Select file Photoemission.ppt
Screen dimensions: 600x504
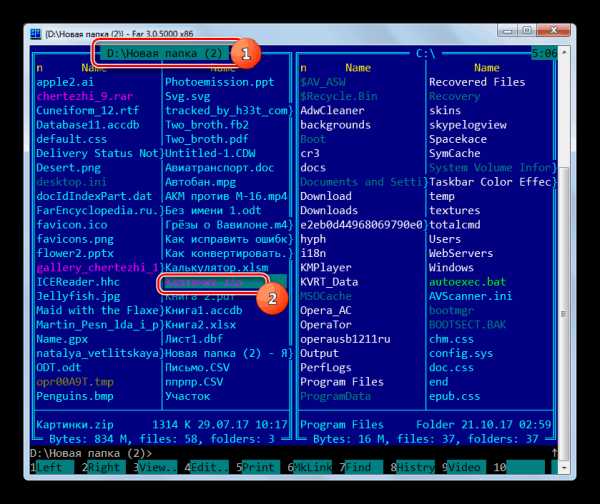(220, 82)
